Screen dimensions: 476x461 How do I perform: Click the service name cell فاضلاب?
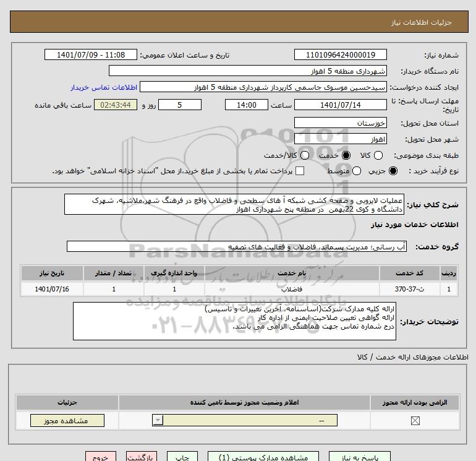pos(292,289)
